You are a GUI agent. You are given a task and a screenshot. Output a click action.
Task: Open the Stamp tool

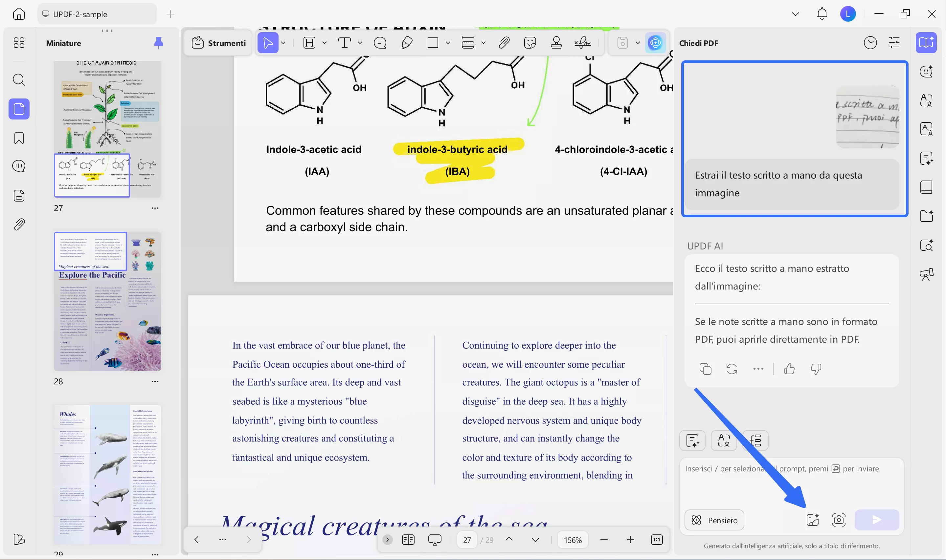click(x=557, y=43)
